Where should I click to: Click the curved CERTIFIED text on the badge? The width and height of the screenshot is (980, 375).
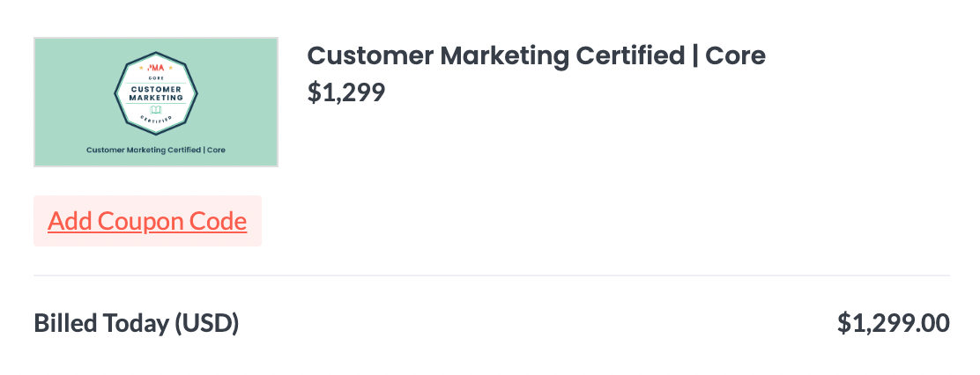coord(156,120)
